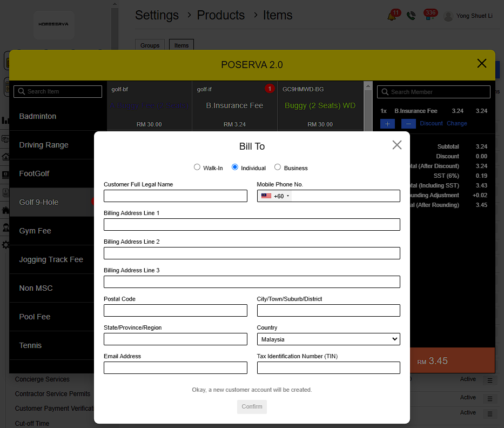Click the Confirm button
The width and height of the screenshot is (504, 428).
pos(252,407)
